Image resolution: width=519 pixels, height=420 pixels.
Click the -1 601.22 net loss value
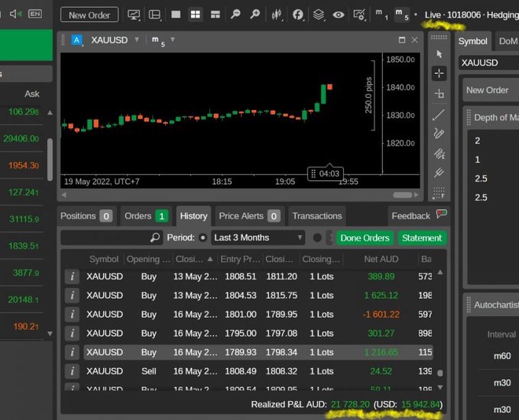pos(381,314)
